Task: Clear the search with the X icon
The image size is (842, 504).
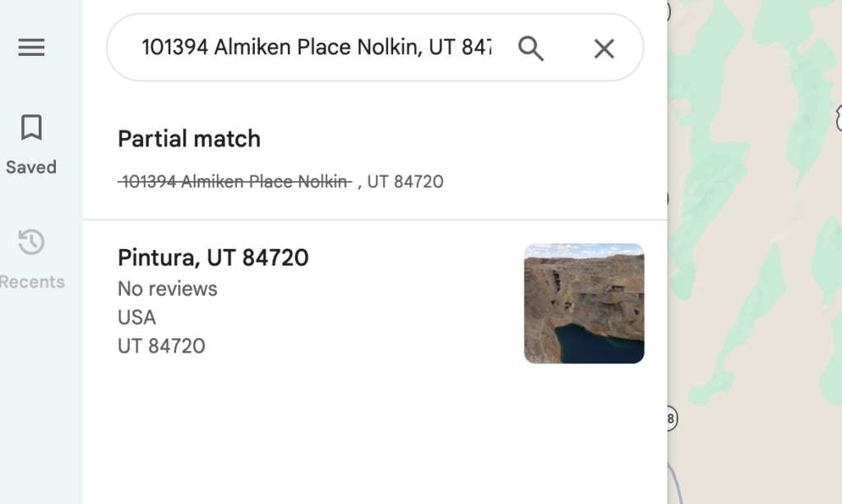Action: (604, 49)
